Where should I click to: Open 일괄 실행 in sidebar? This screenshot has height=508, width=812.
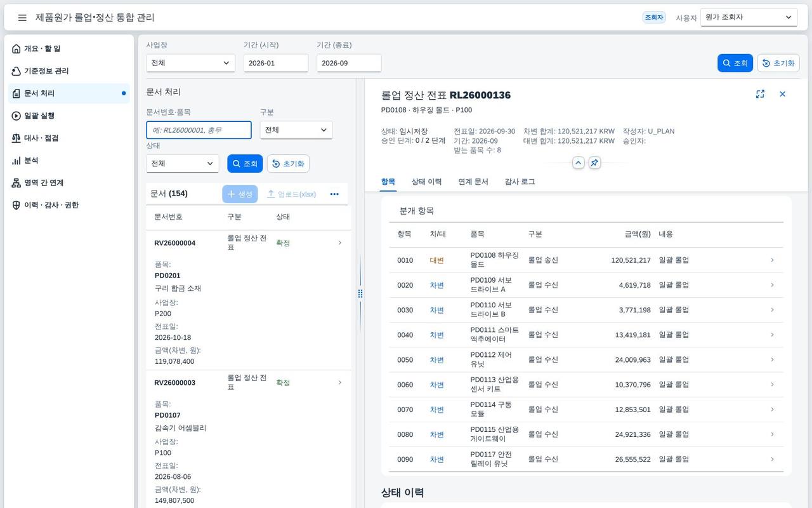(69, 116)
